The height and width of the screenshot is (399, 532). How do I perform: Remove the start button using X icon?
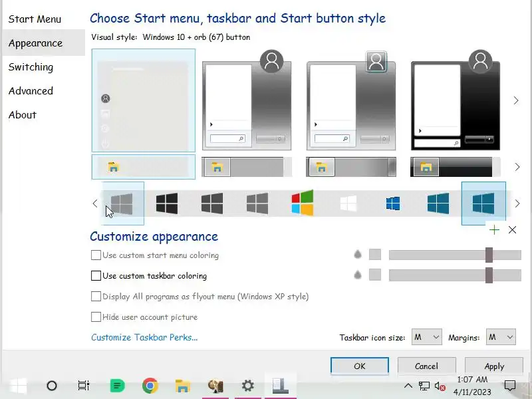512,230
